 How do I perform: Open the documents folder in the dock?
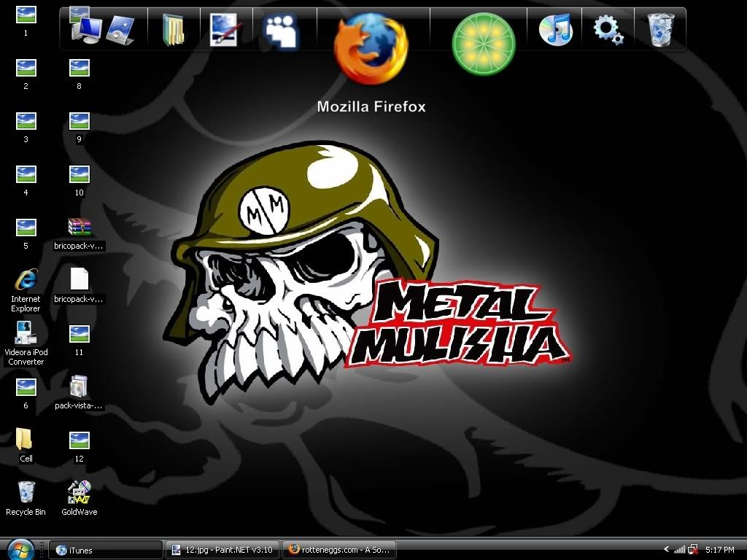[x=174, y=30]
